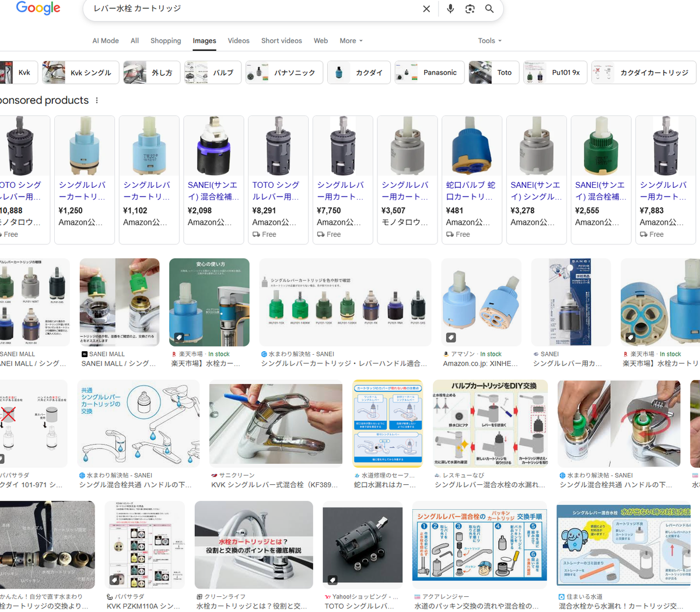The image size is (700, 612).
Task: Open the シングルレバー混合水栓の水漏れ link
Action: point(490,485)
